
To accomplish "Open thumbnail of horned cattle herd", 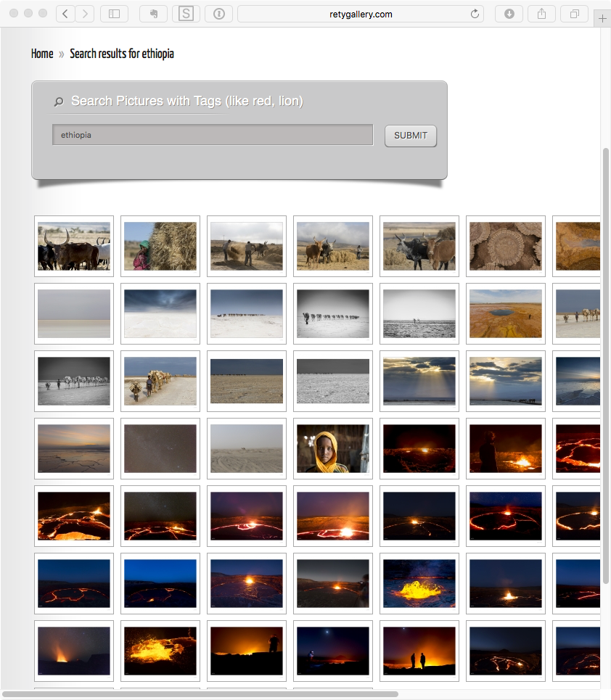I will 74,246.
